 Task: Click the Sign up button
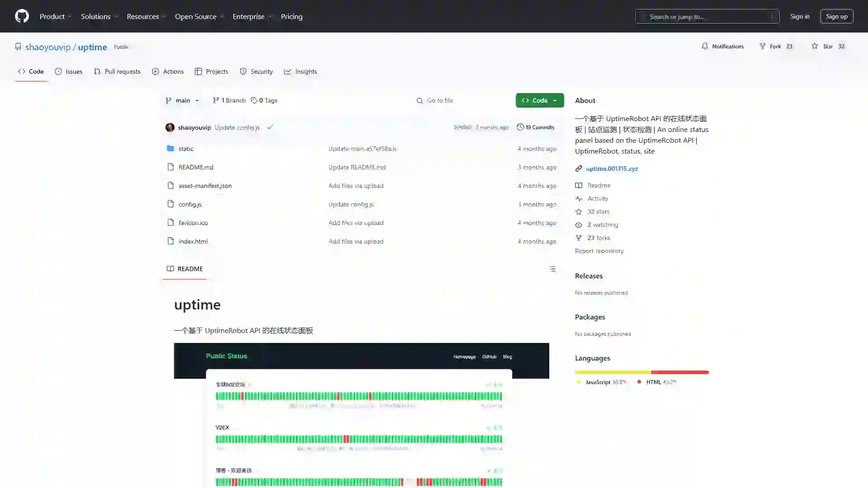pos(837,16)
